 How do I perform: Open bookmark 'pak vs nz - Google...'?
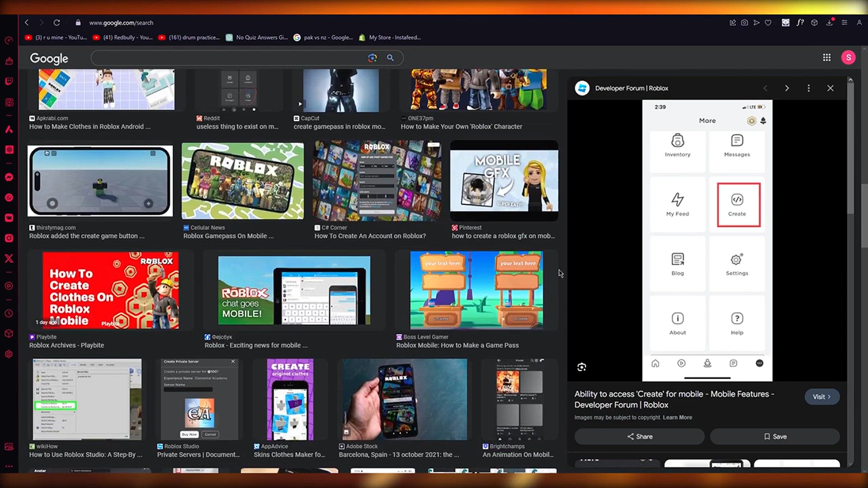(323, 38)
